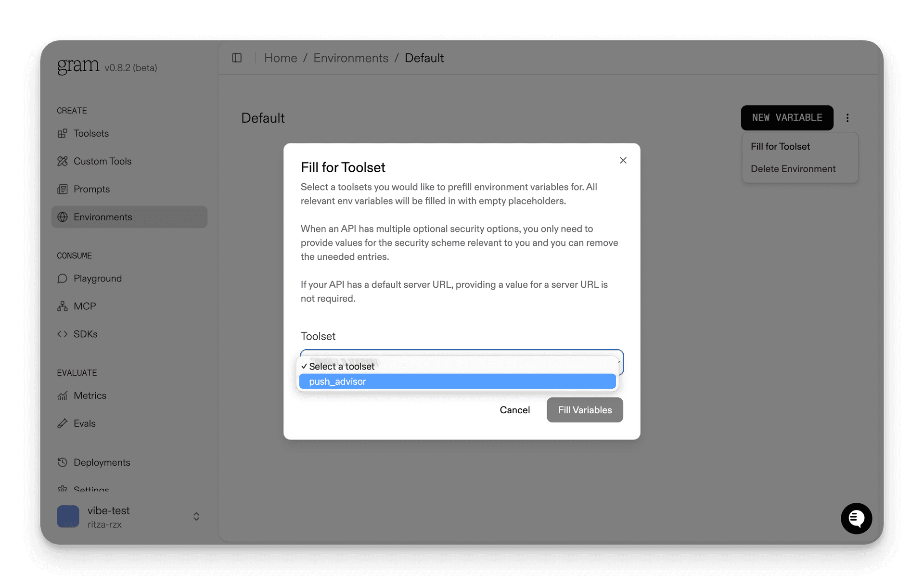Click the NEW VARIABLE button
924x585 pixels.
click(x=786, y=117)
